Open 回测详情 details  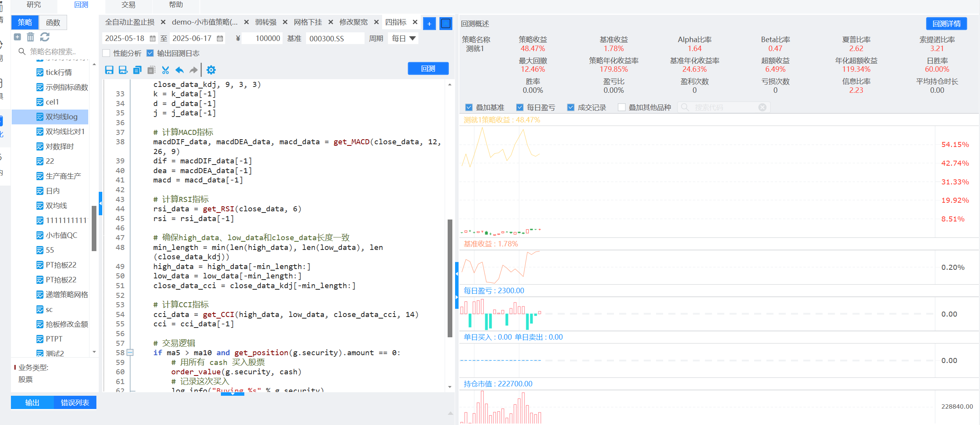coord(946,24)
